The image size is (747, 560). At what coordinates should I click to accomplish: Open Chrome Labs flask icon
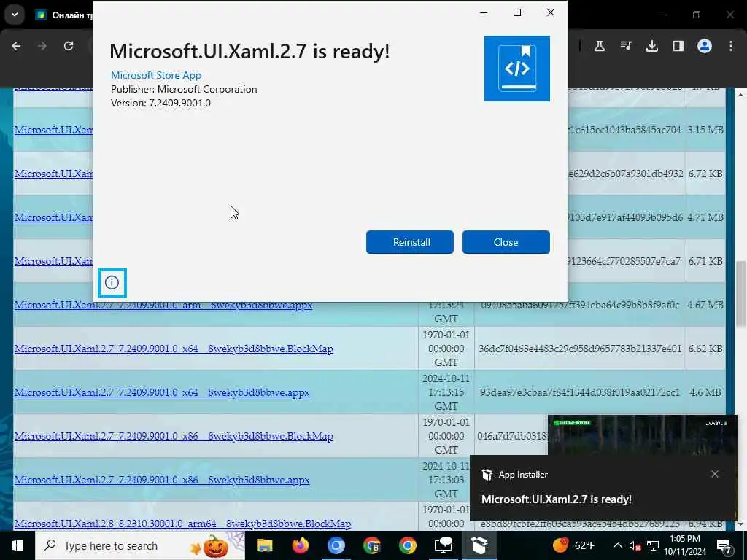(600, 46)
